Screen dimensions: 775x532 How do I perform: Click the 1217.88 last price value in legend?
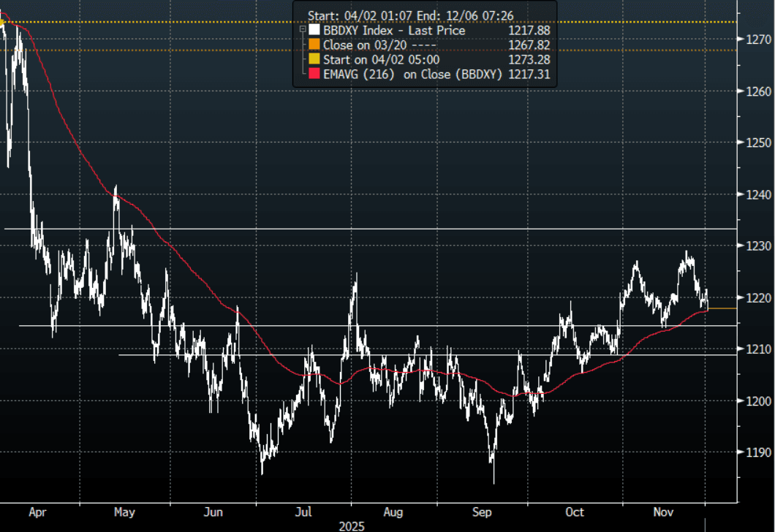(530, 31)
